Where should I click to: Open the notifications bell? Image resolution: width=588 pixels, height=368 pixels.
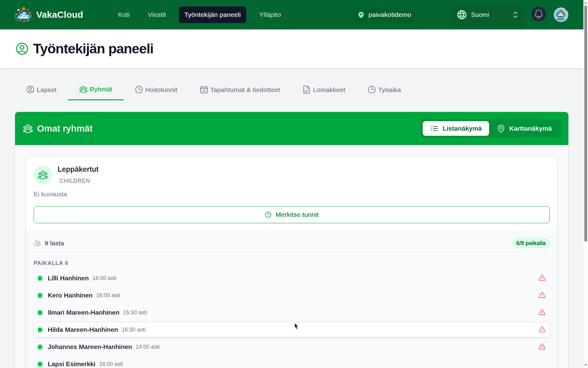click(539, 15)
